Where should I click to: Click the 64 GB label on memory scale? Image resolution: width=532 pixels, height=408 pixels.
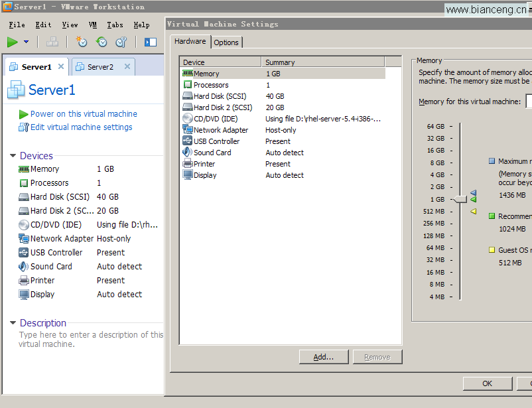pos(436,126)
